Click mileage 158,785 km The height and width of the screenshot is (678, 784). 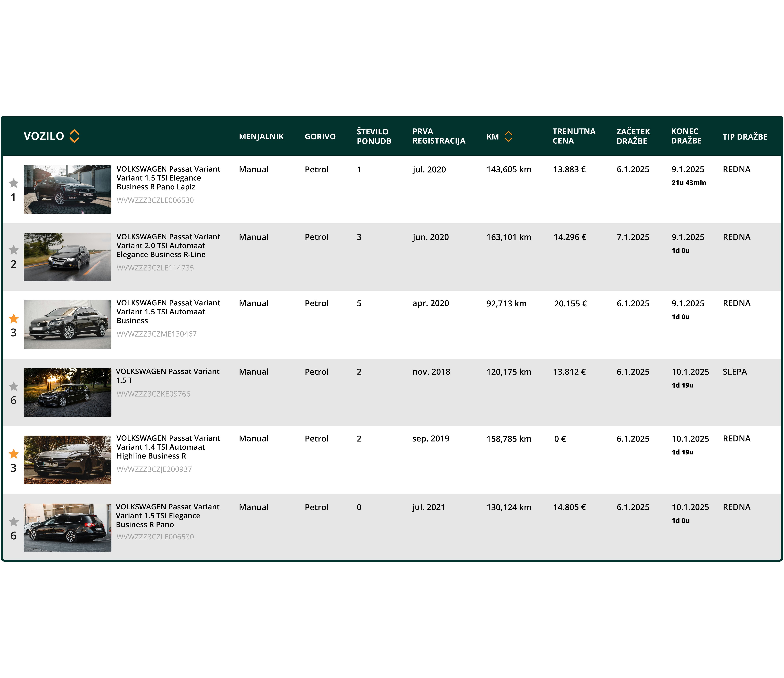(x=509, y=439)
